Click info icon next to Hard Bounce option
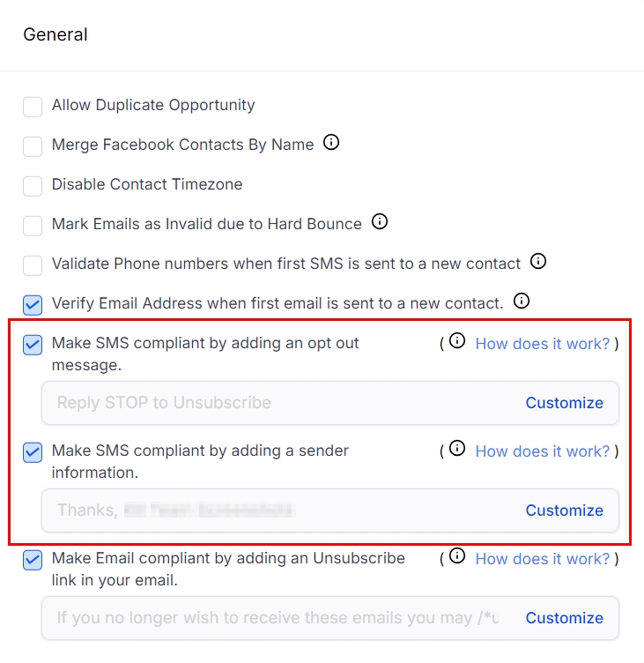The image size is (644, 663). (x=380, y=222)
